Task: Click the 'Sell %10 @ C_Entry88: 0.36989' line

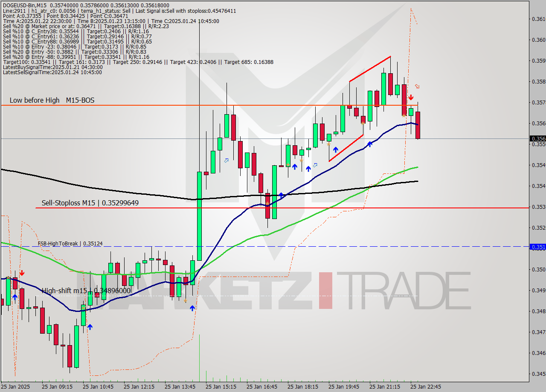Action: (x=77, y=41)
